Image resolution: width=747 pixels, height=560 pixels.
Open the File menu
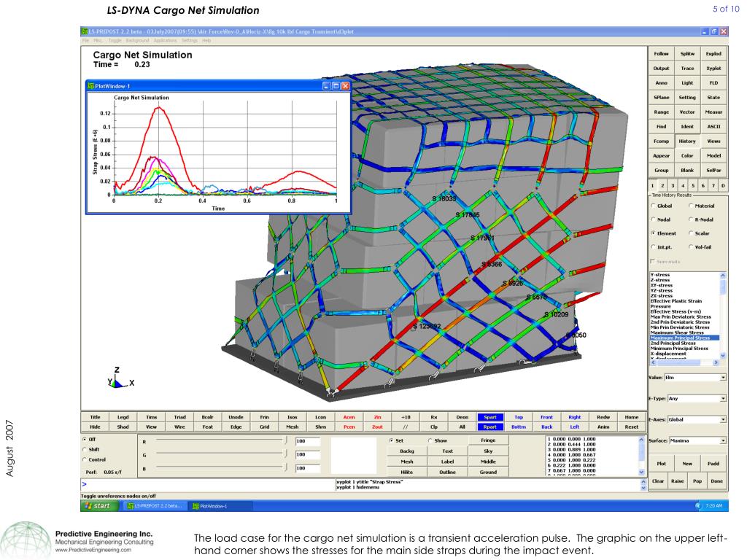coord(85,41)
